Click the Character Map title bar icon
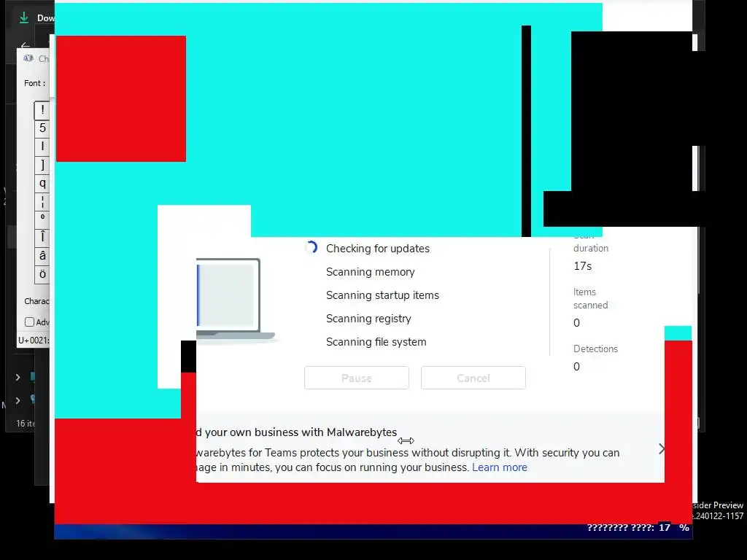 [x=28, y=58]
